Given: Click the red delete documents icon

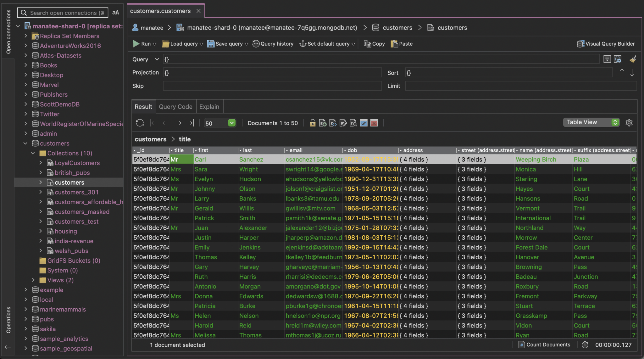Looking at the screenshot, I should tap(374, 123).
